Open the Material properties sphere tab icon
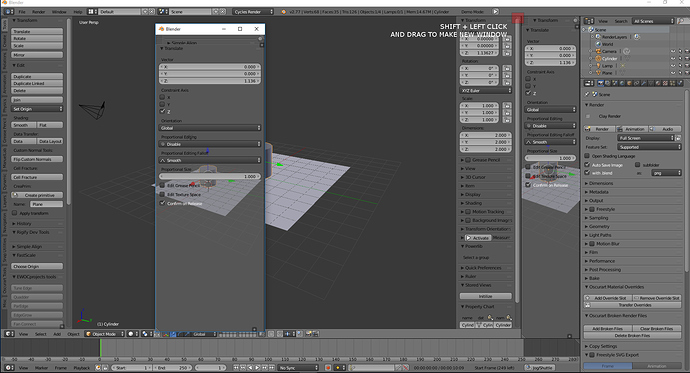The height and width of the screenshot is (373, 690). click(658, 83)
